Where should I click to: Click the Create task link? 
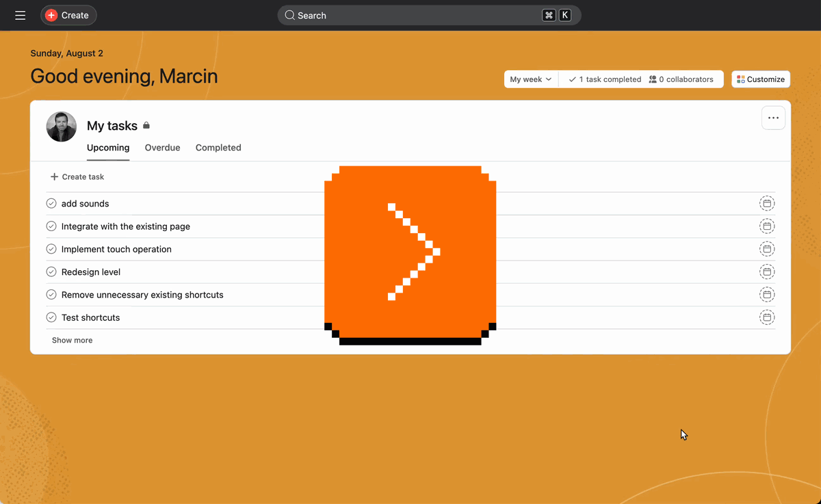coord(77,176)
